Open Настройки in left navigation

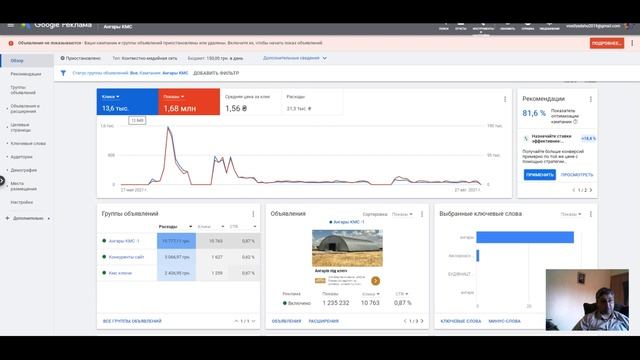[x=22, y=202]
